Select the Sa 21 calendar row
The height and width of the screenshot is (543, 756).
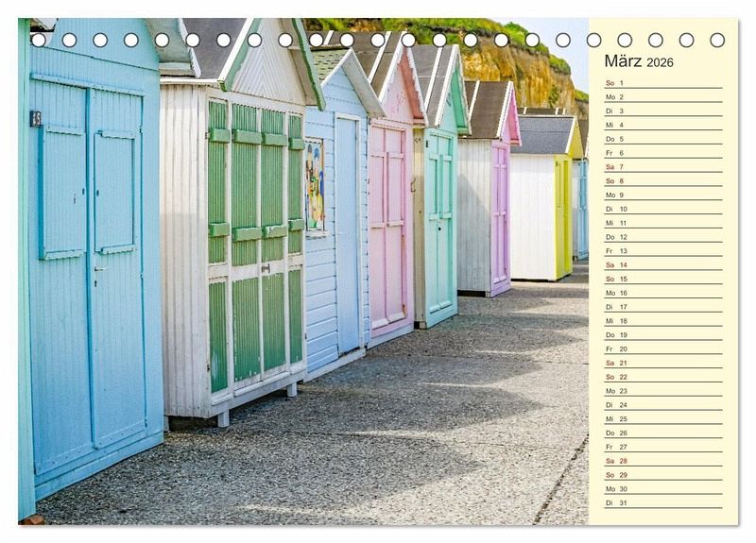(663, 363)
